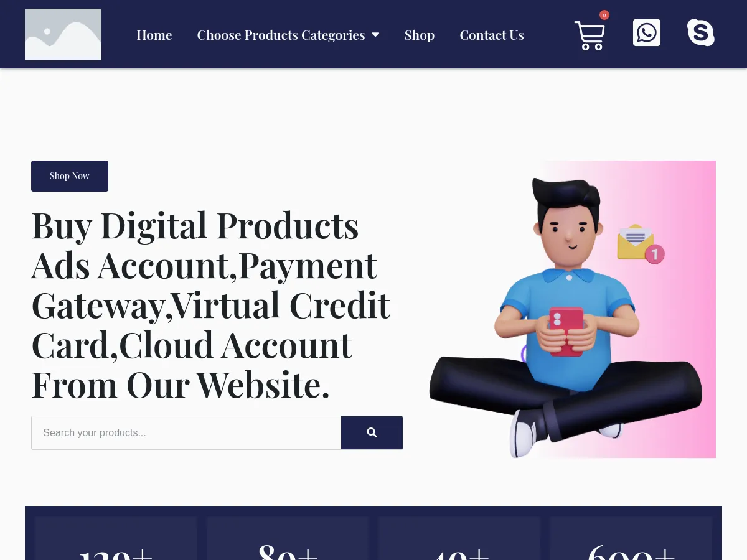Go to the Home menu item
Viewport: 747px width, 560px height.
click(x=154, y=35)
